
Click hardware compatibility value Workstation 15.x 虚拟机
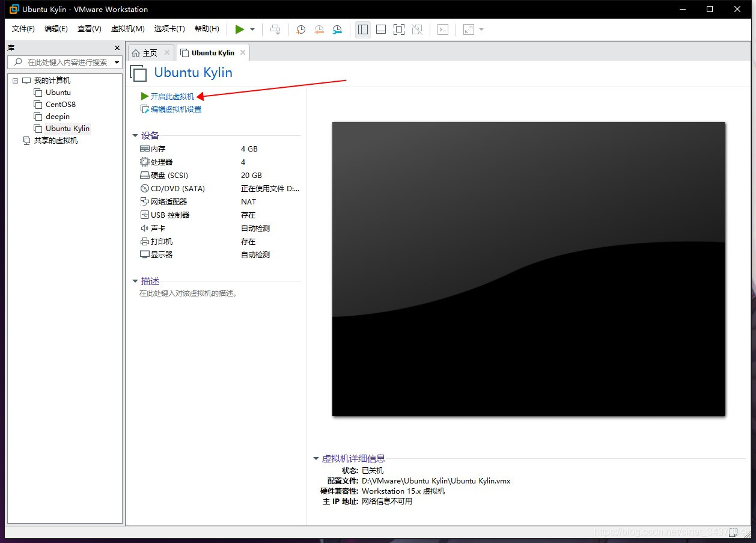[403, 491]
